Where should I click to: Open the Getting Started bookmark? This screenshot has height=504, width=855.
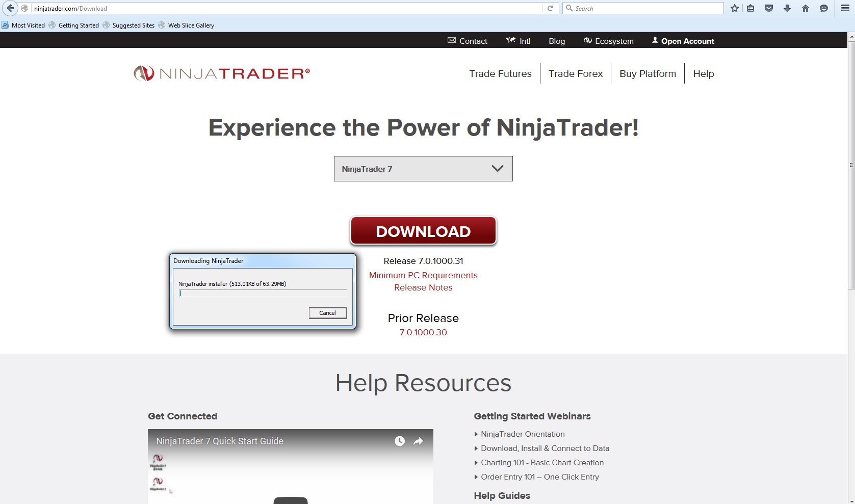(74, 25)
